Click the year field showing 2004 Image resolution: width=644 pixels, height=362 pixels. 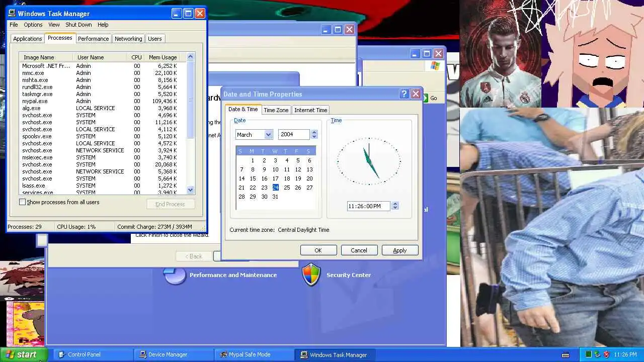click(294, 134)
